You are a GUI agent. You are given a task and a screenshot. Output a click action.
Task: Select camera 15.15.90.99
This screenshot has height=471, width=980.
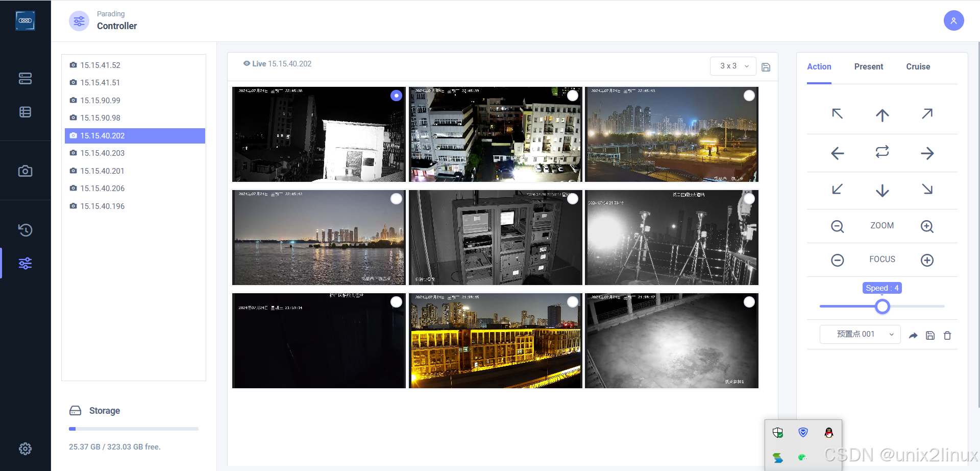tap(135, 100)
